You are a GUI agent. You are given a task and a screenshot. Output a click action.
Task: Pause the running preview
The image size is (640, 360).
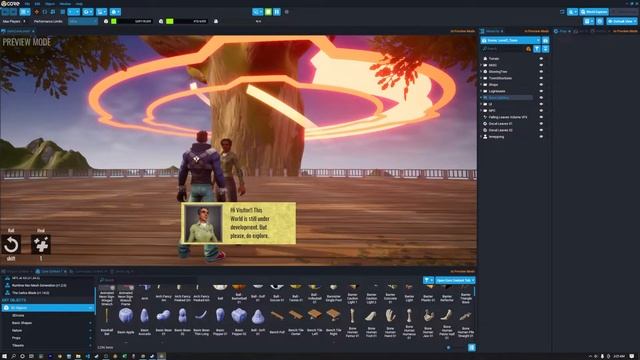277,12
